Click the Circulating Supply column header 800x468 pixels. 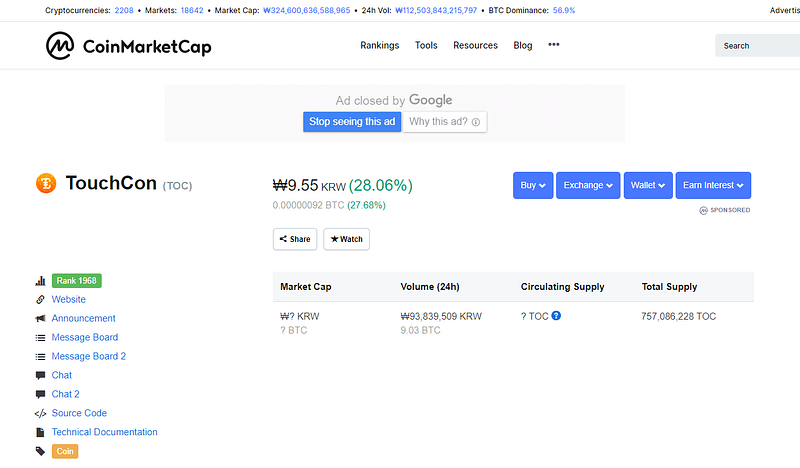[x=562, y=287]
